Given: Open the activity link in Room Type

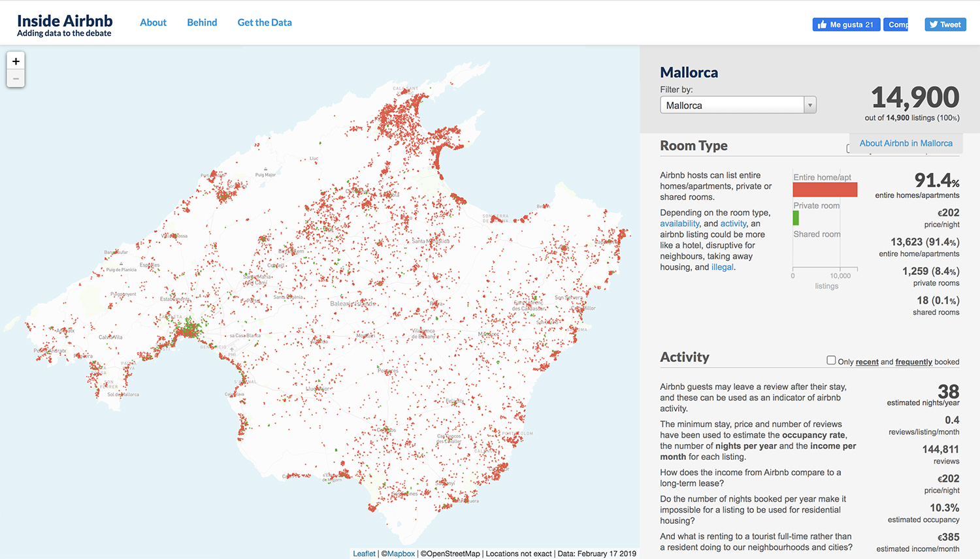Looking at the screenshot, I should point(733,223).
